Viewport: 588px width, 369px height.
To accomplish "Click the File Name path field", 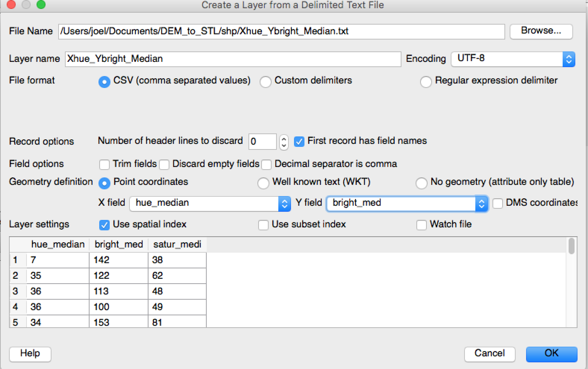I will (x=282, y=31).
